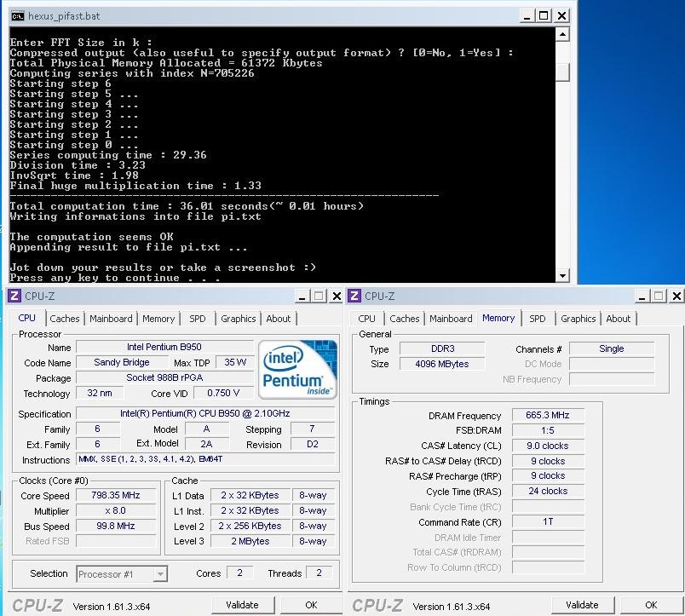Image resolution: width=685 pixels, height=616 pixels.
Task: Close the left CPU-Z window
Action: 337,296
